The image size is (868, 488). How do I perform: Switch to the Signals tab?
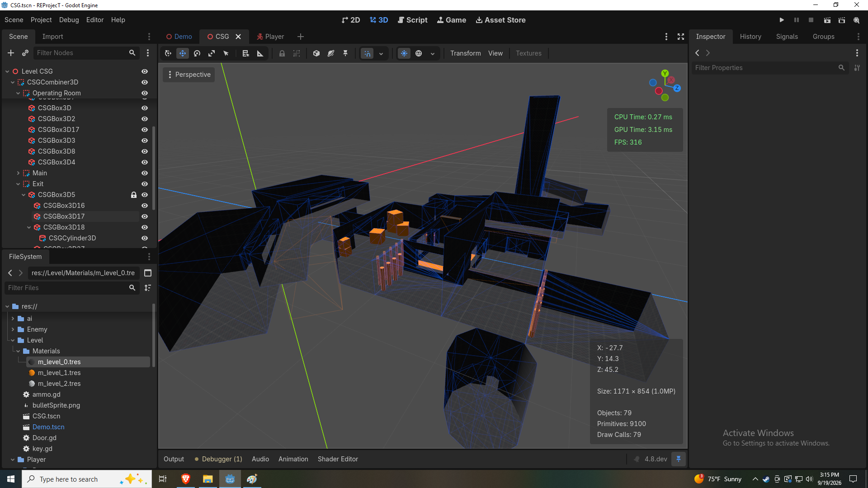[787, 37]
